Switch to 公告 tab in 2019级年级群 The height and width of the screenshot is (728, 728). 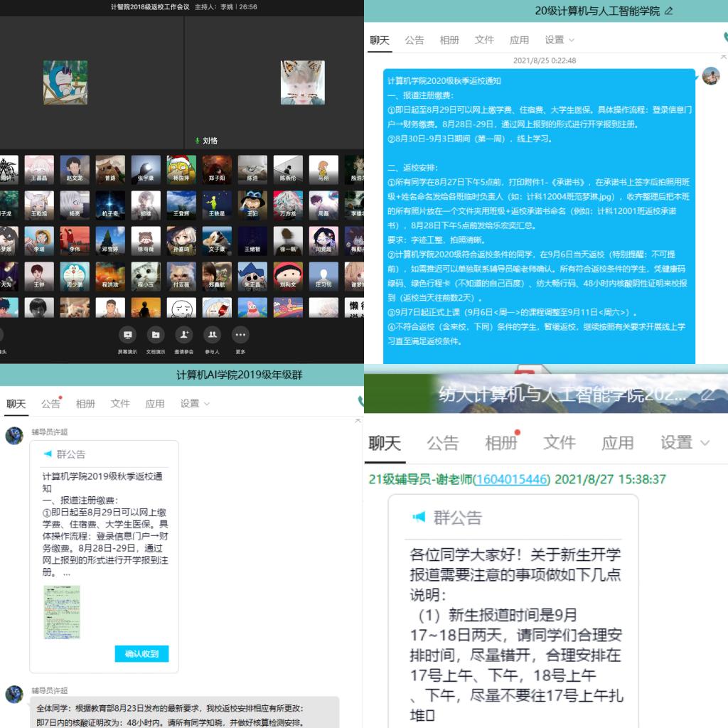(50, 404)
